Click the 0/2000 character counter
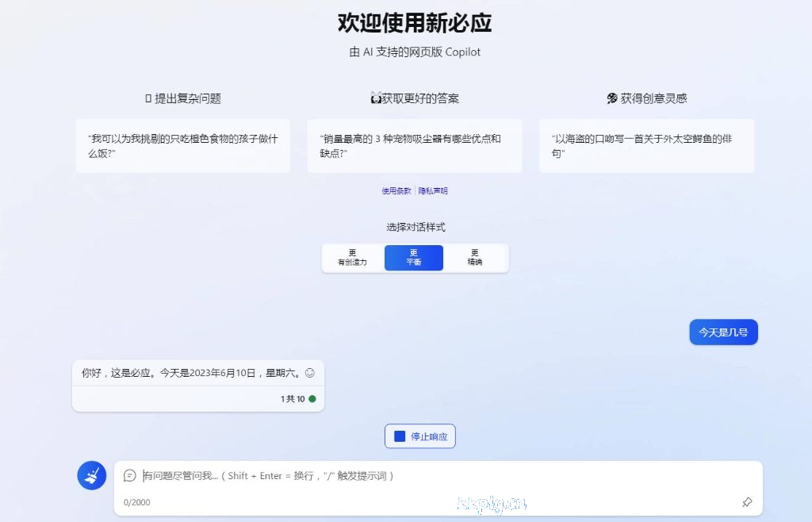Screen dimensions: 812x522 (136, 502)
